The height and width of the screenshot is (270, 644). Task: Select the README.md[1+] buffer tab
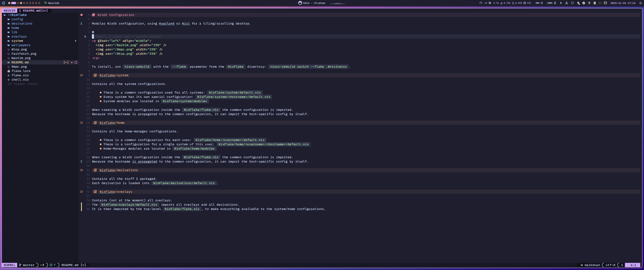33,10
